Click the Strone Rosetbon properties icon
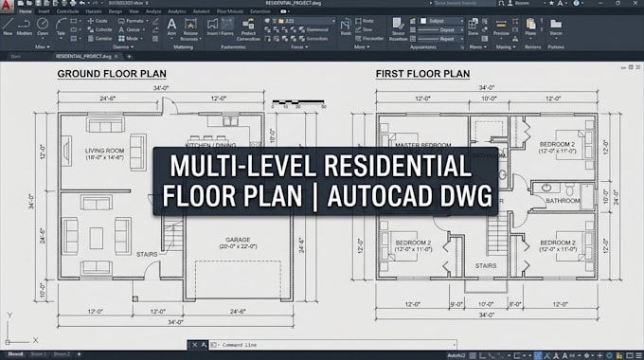Viewport: 644px width, 360px height. coord(398,24)
